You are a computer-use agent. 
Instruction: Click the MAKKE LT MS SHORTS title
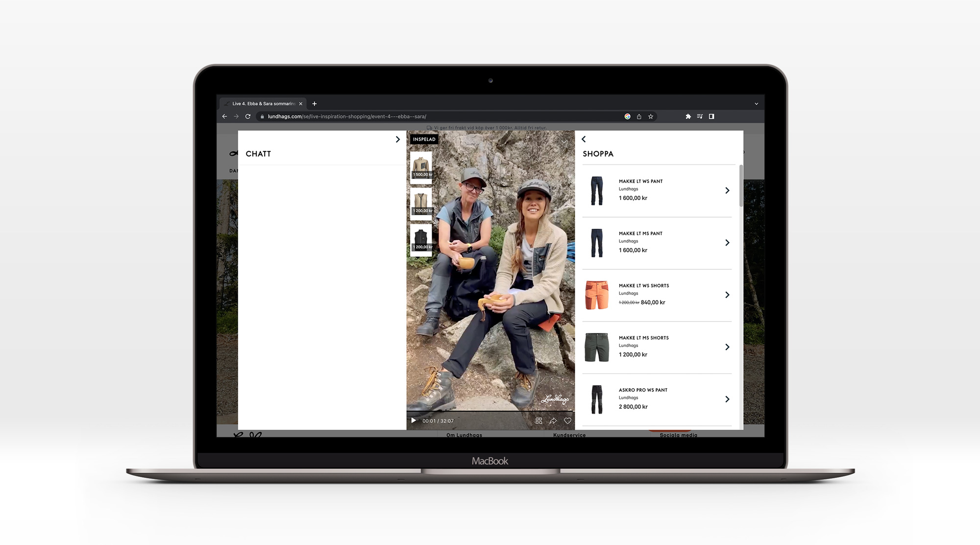644,338
